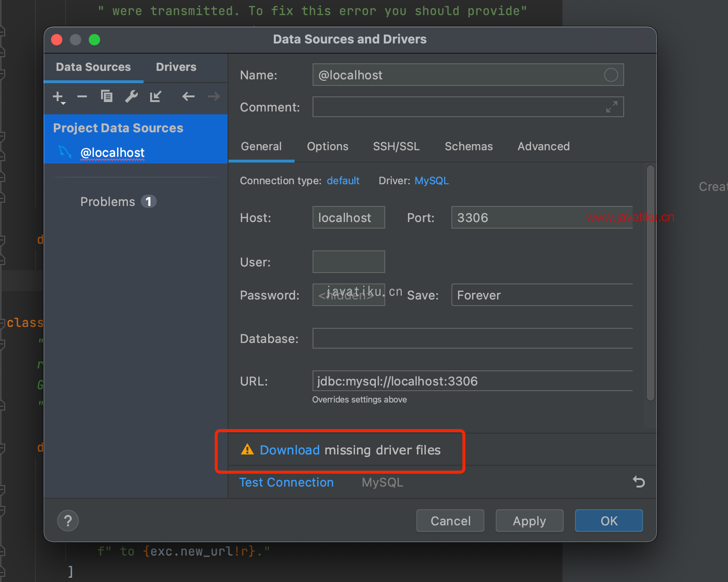Click the hidden Password field

coord(348,295)
